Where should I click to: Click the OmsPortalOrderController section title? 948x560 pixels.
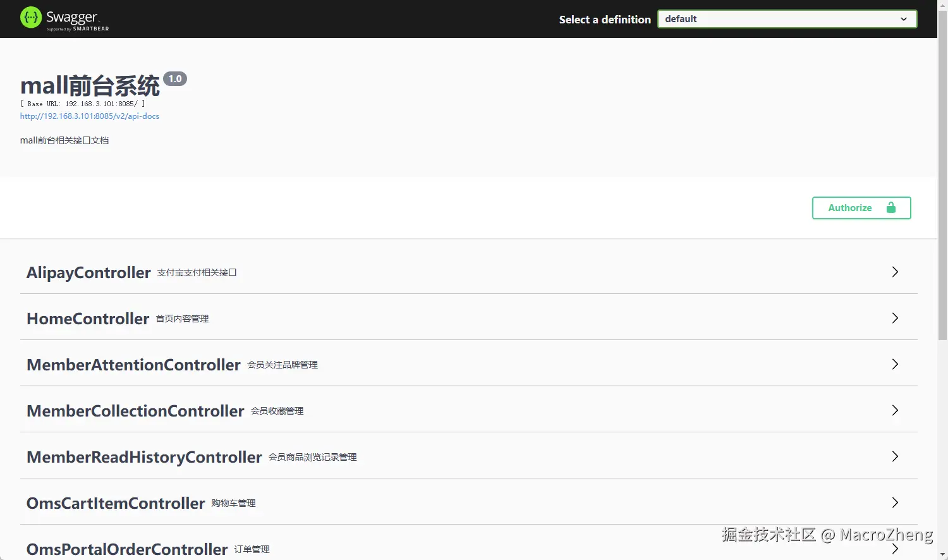(127, 549)
